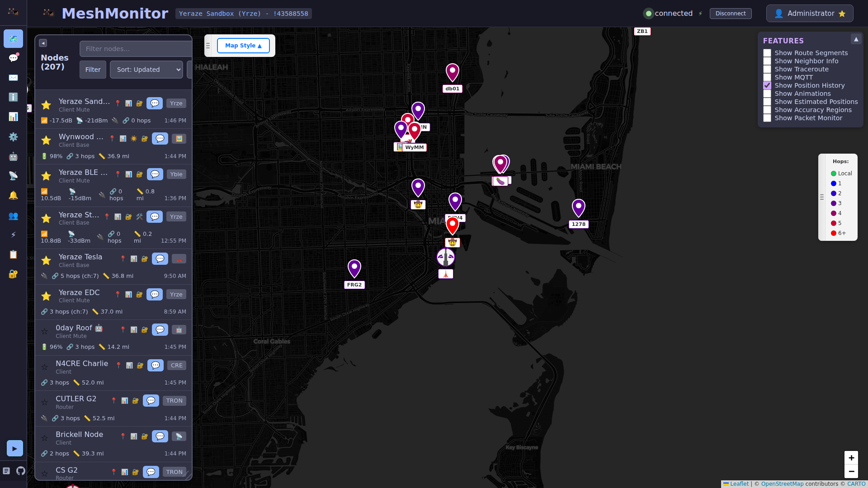Open the settings gear in sidebar
868x488 pixels.
coord(13,136)
